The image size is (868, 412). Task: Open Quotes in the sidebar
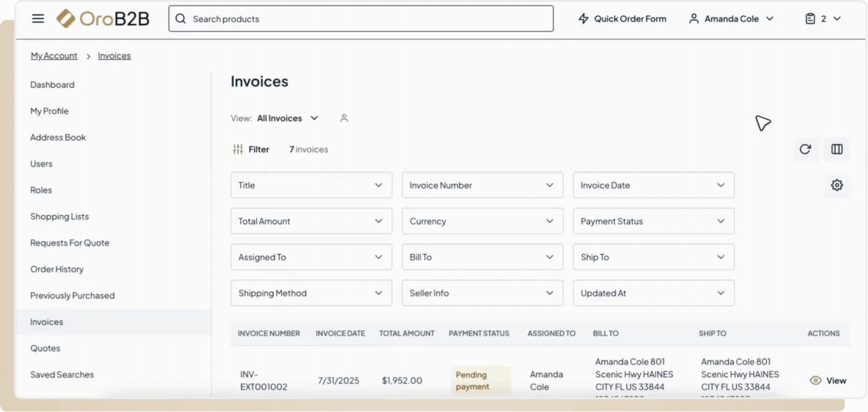(45, 348)
